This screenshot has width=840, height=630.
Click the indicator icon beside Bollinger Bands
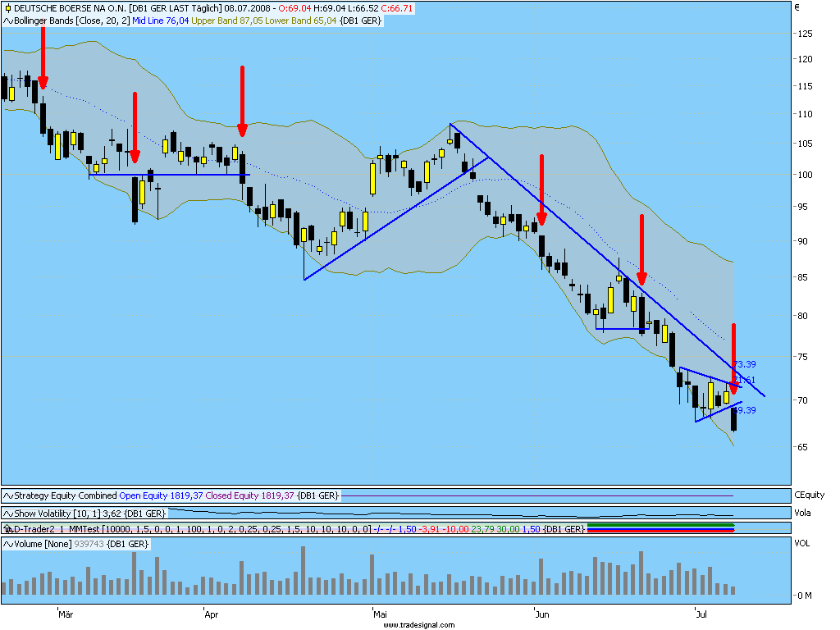coord(8,21)
